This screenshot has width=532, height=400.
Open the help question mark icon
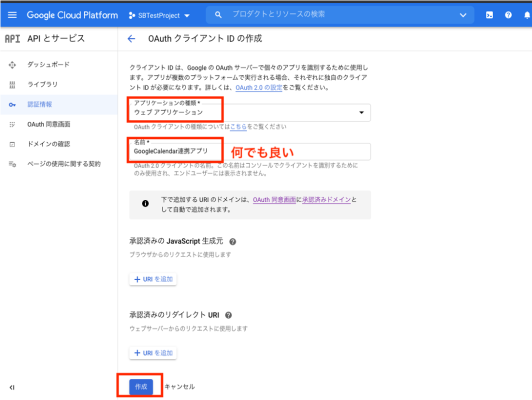point(508,15)
